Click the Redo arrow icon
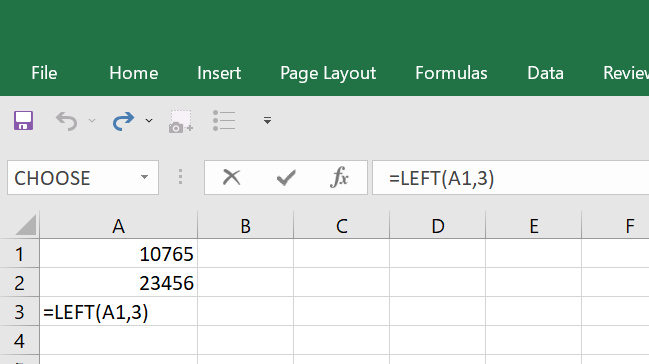 click(x=123, y=121)
